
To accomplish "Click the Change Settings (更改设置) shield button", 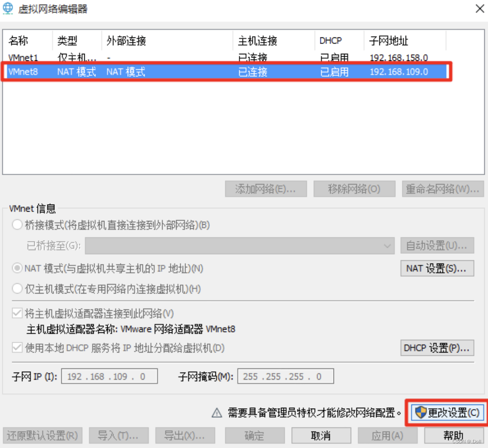I will (448, 413).
